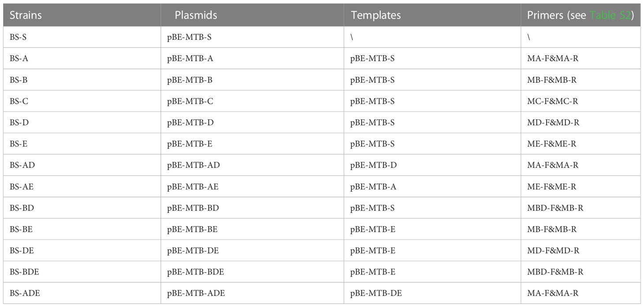Screen dimensions: 644x307
Task: Select the MBD-F&MB-R cell in BS-BD row
Action: pyautogui.click(x=580, y=208)
